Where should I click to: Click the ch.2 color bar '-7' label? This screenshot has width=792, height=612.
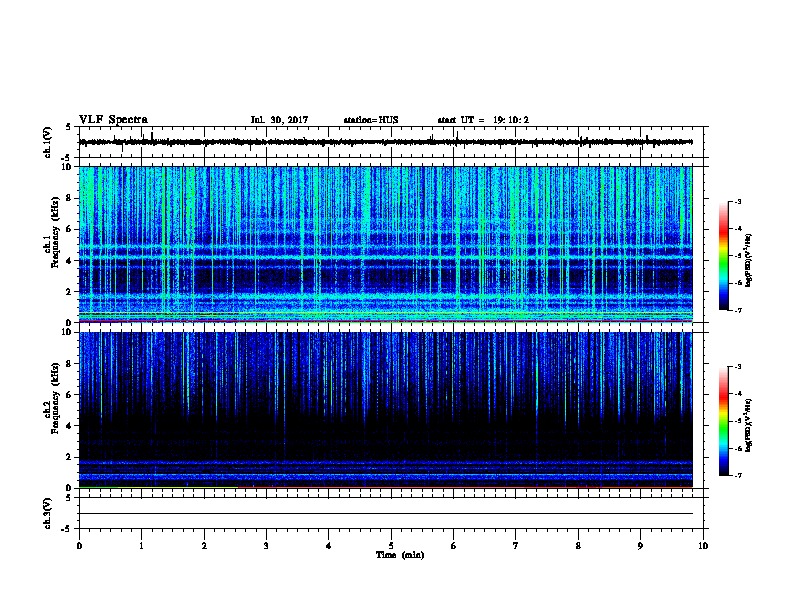737,475
